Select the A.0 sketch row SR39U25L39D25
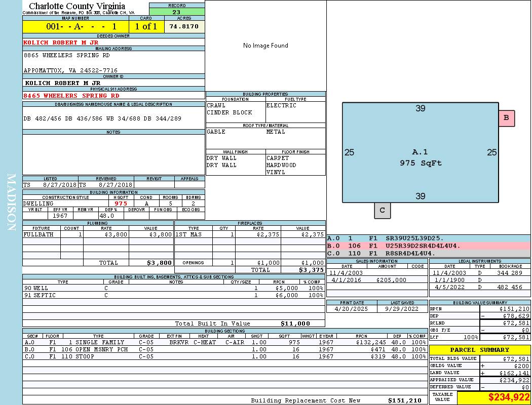The image size is (532, 405). [x=429, y=238]
